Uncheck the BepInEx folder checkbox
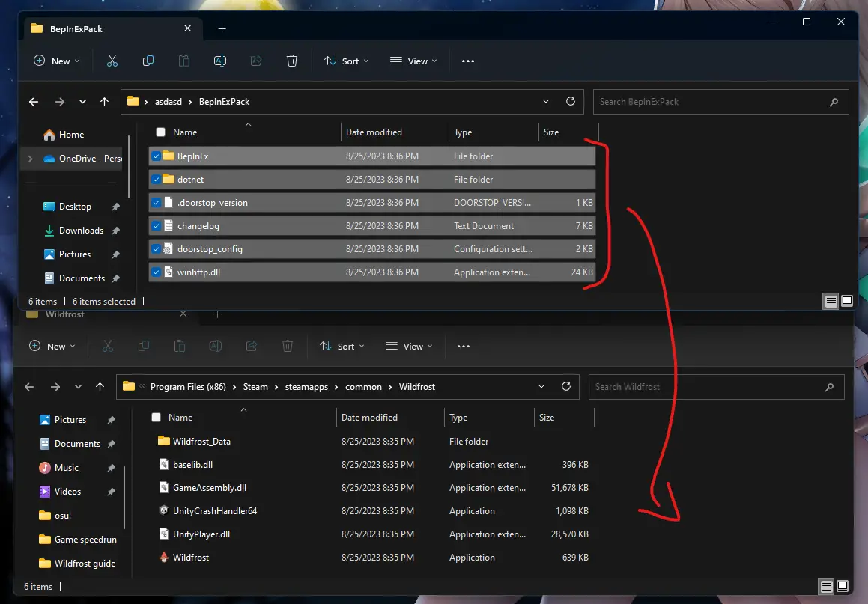868x604 pixels. 156,156
